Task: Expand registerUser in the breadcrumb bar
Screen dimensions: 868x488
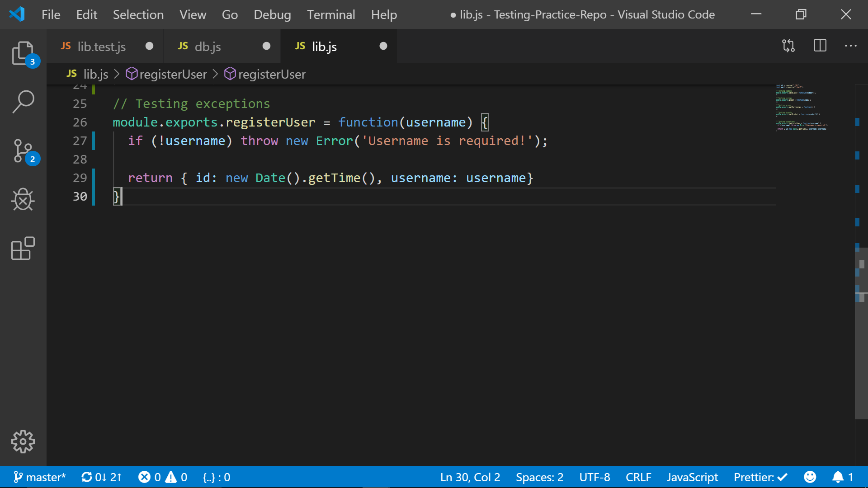Action: [172, 74]
